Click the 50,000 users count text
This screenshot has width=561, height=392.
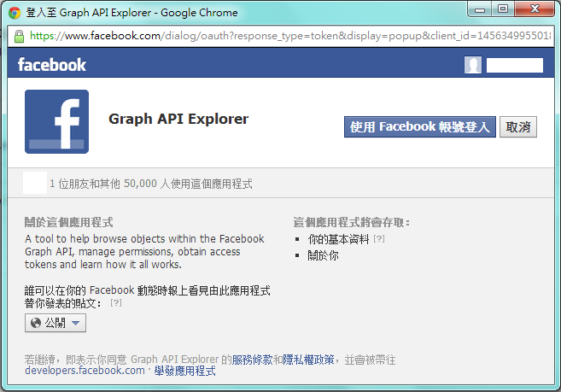tap(140, 184)
